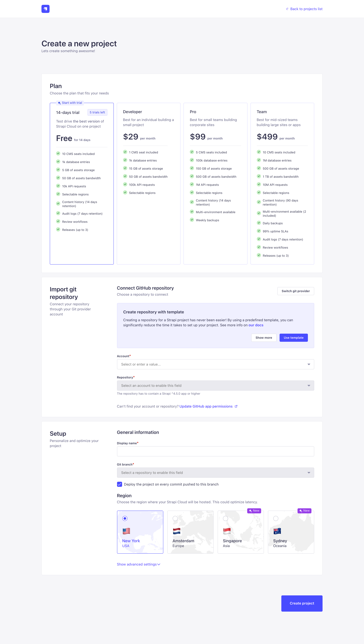Click inside the Display name field

[x=215, y=451]
